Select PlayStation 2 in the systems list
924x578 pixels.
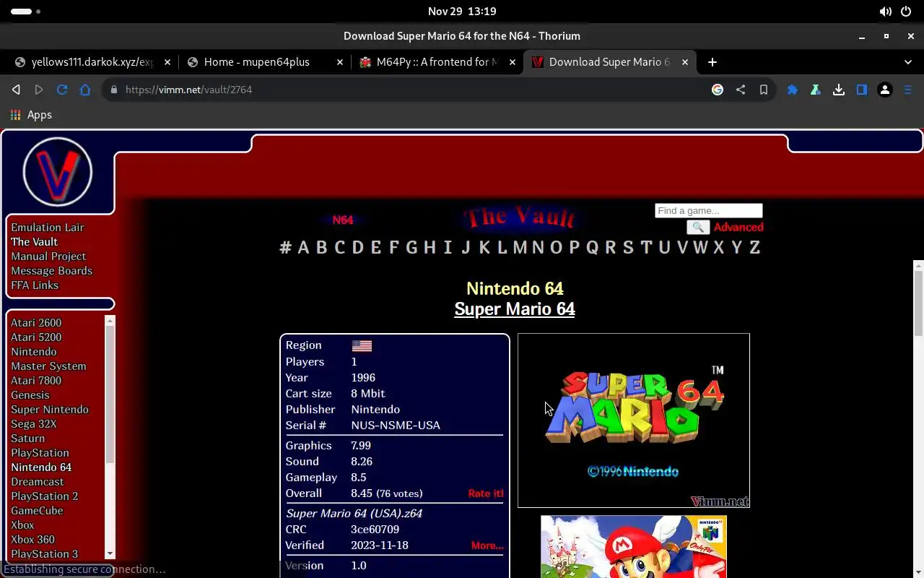click(45, 496)
